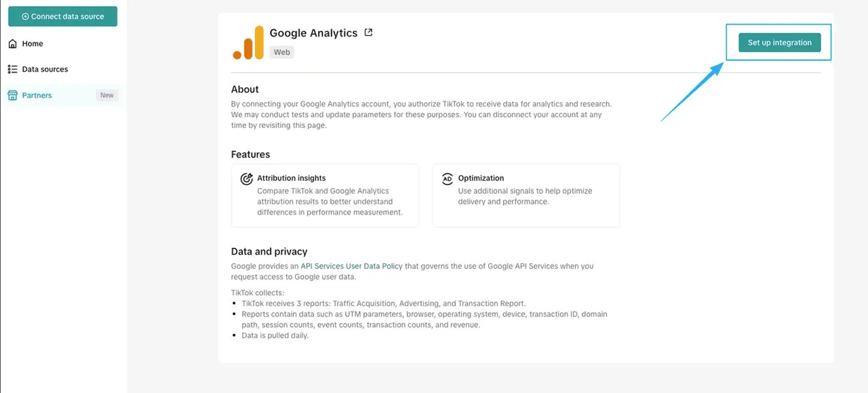The width and height of the screenshot is (868, 393).
Task: Open the API Services User Data Policy link
Action: pyautogui.click(x=351, y=266)
